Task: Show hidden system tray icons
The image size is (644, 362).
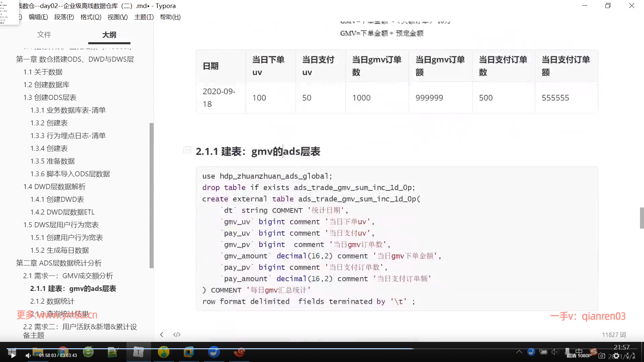Action: click(x=519, y=352)
